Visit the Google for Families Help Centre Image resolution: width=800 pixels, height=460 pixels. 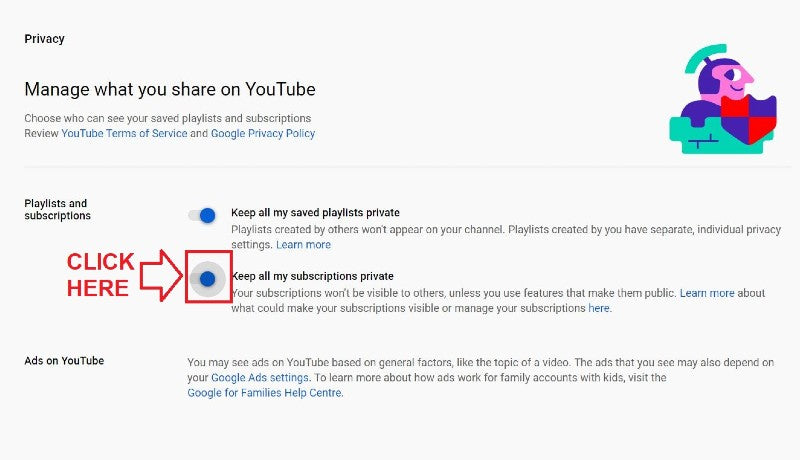pos(265,393)
